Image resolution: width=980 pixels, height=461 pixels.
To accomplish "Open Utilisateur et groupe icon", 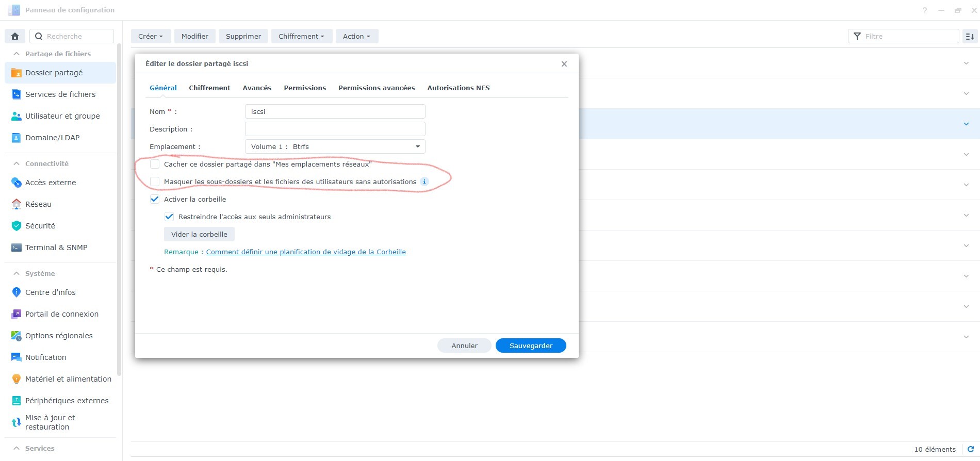I will [x=16, y=116].
